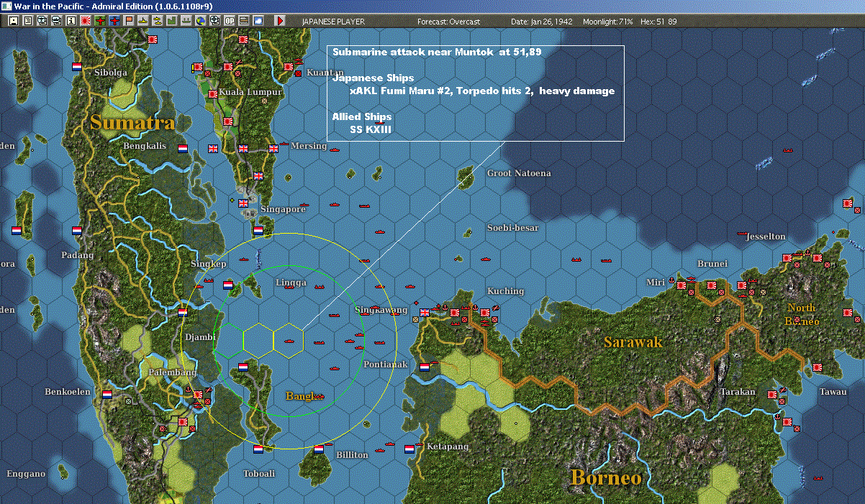Click the Sarawak region label
This screenshot has width=865, height=504.
[x=633, y=342]
